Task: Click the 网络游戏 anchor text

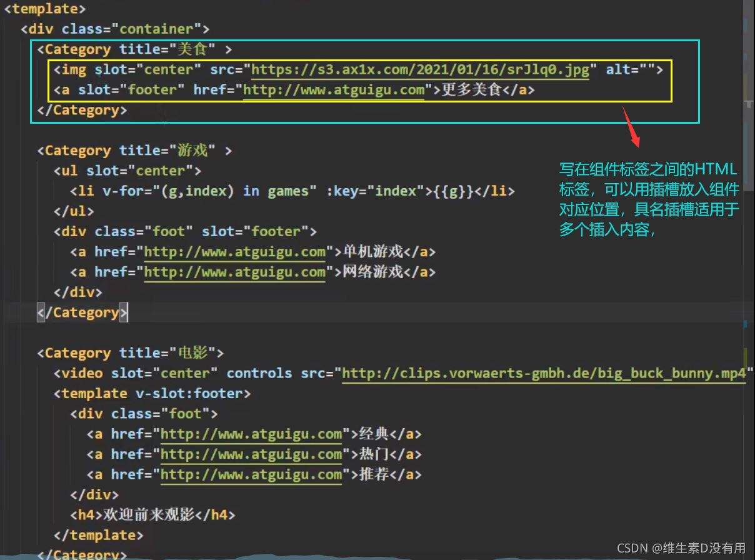Action: [x=372, y=272]
